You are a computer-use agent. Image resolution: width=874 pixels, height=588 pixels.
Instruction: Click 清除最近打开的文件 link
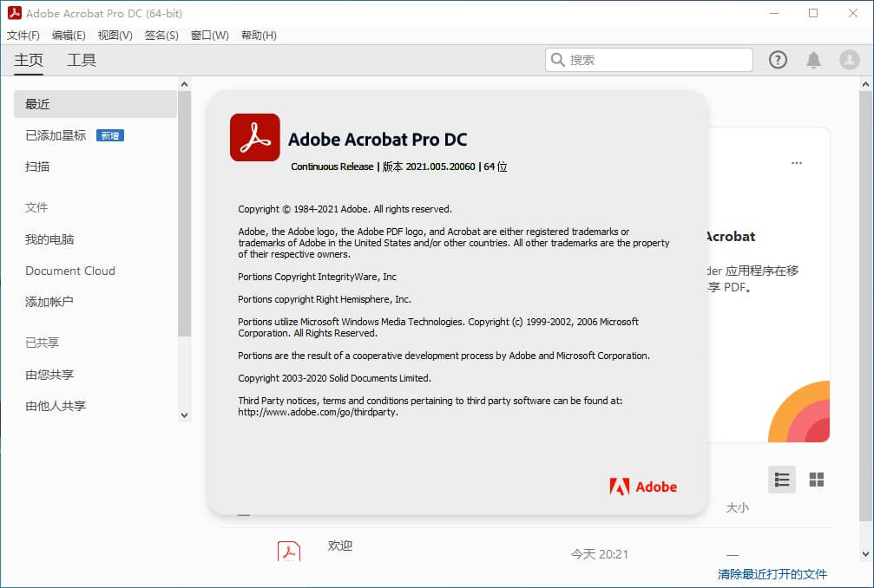click(772, 574)
